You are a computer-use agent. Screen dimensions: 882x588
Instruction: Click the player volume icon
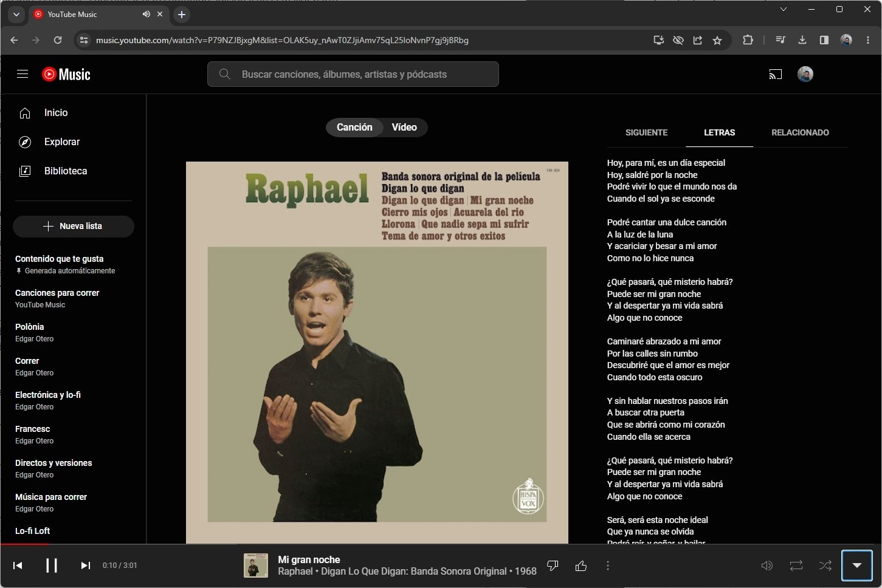(767, 566)
